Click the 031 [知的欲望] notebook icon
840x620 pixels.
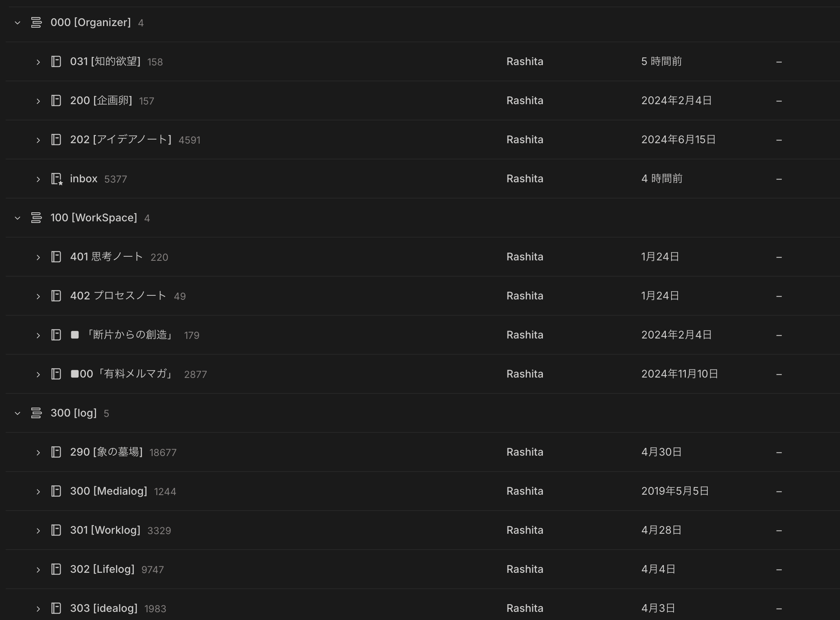[x=56, y=61]
